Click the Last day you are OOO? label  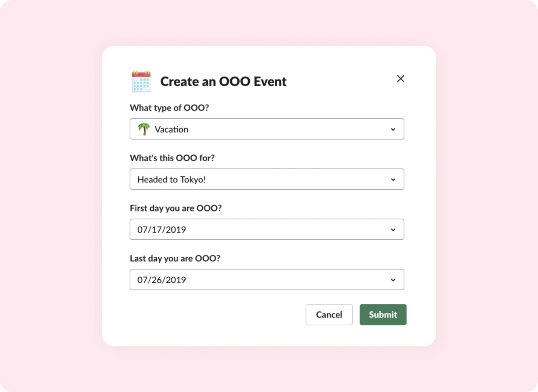[x=175, y=258]
